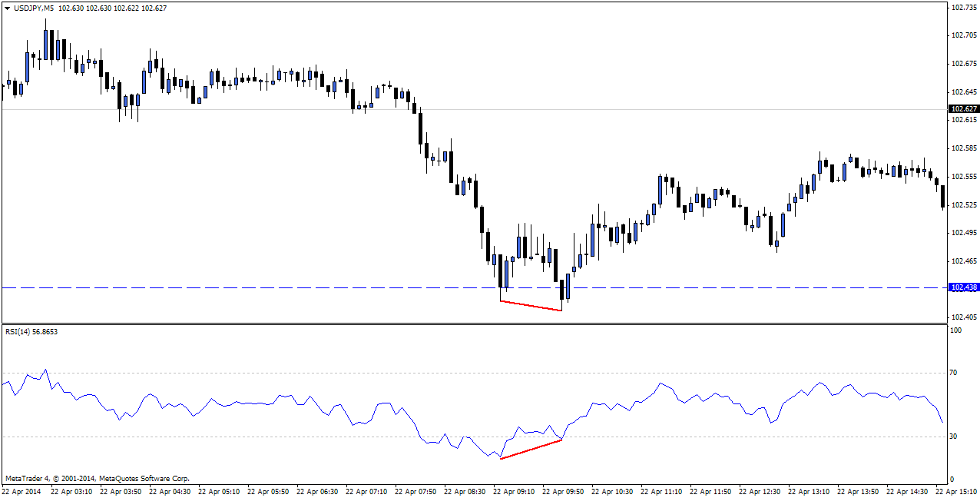This screenshot has height=498, width=980.
Task: Click the RSI scale level 100
Action: pyautogui.click(x=957, y=330)
